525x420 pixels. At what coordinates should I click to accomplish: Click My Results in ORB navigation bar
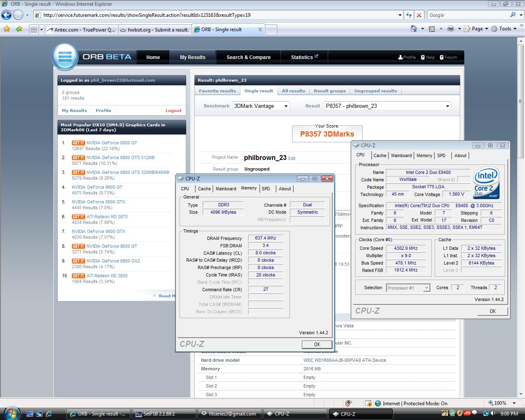pos(193,57)
